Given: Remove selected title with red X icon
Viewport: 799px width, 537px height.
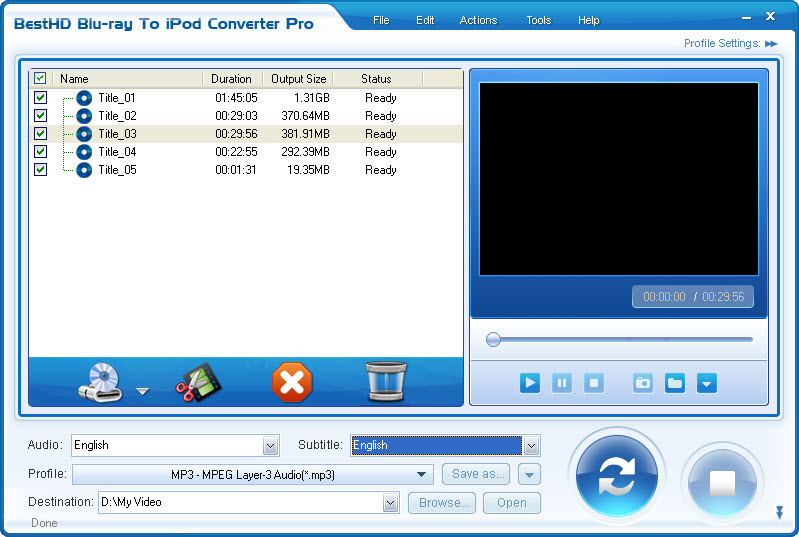Looking at the screenshot, I should 292,382.
